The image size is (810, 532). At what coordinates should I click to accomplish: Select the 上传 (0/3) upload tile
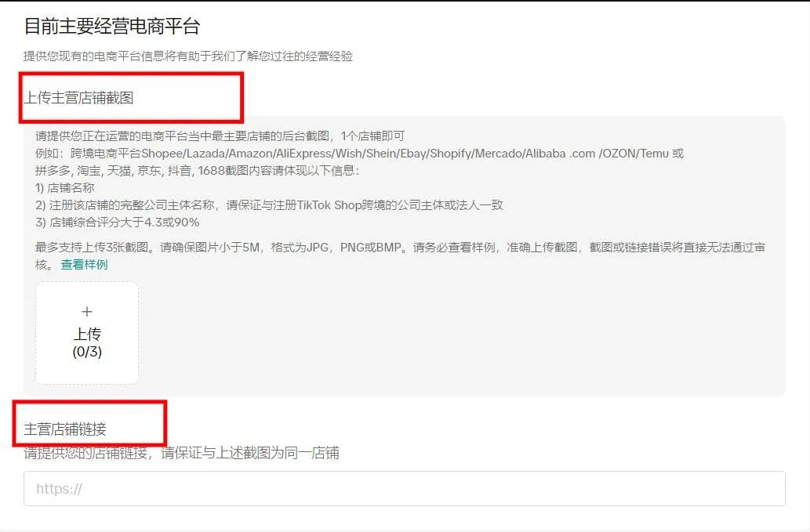86,332
